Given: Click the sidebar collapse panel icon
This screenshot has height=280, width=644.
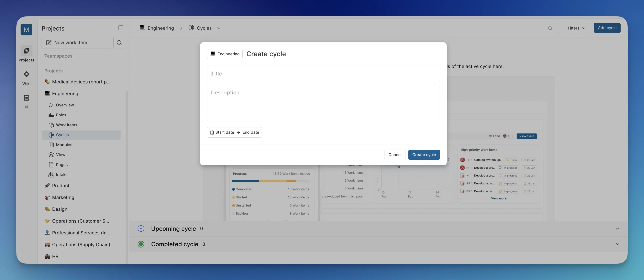Looking at the screenshot, I should (121, 28).
